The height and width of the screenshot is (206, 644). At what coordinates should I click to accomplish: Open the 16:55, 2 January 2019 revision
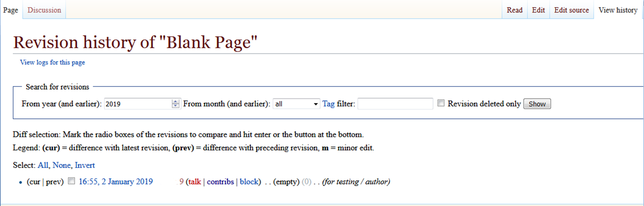(x=116, y=182)
